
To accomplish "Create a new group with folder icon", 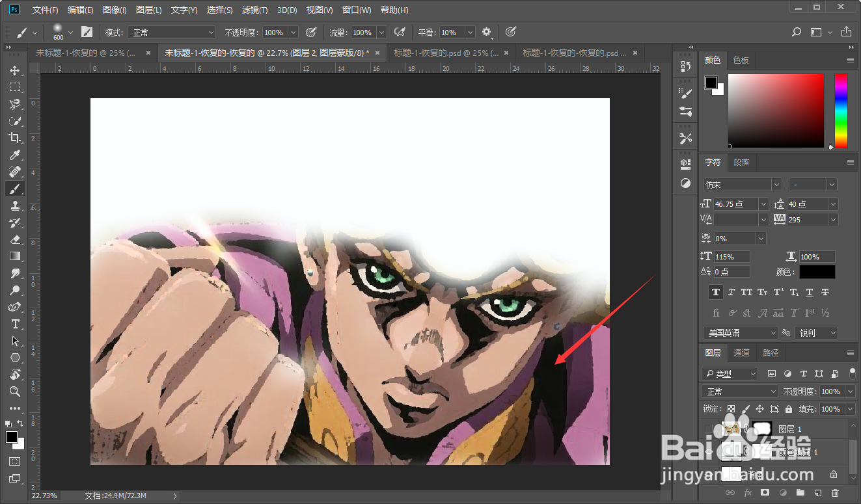I will (800, 493).
